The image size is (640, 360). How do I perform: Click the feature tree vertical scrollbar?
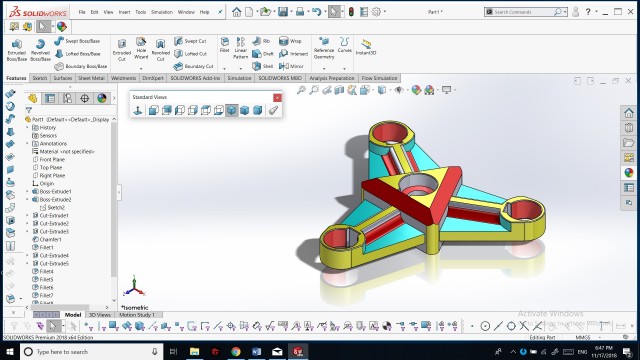point(114,200)
